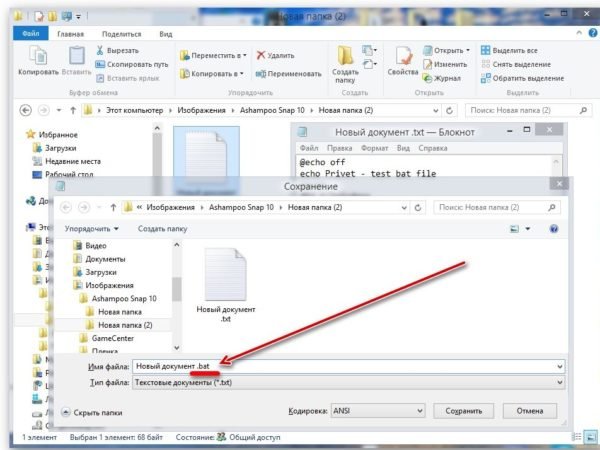Collapse folders with Скрыть папки
The width and height of the screenshot is (600, 450).
tap(92, 411)
